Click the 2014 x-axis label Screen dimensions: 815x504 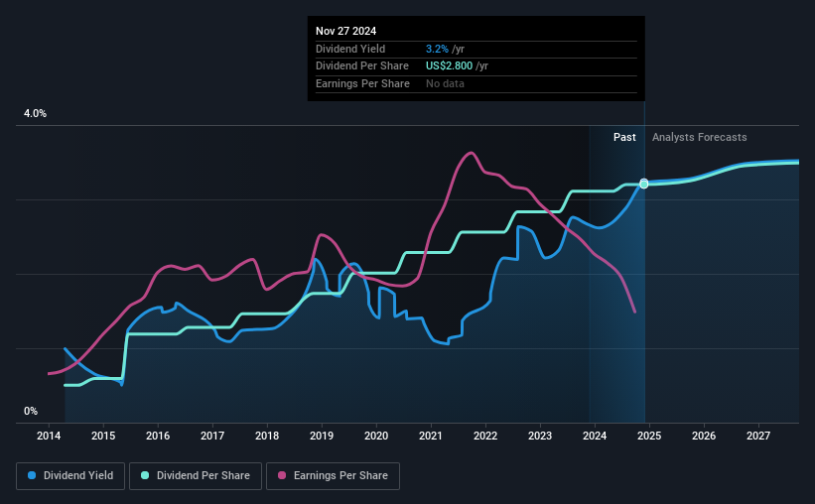(x=49, y=436)
